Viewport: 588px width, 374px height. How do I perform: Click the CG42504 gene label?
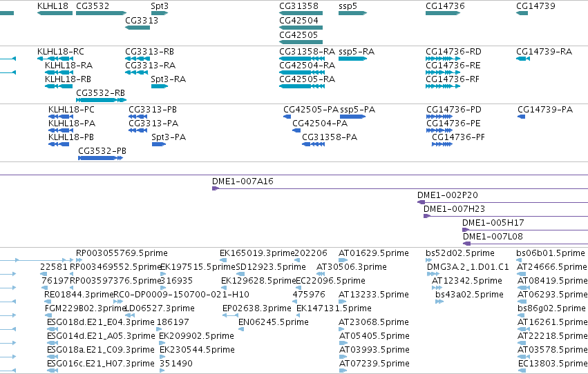[x=298, y=21]
